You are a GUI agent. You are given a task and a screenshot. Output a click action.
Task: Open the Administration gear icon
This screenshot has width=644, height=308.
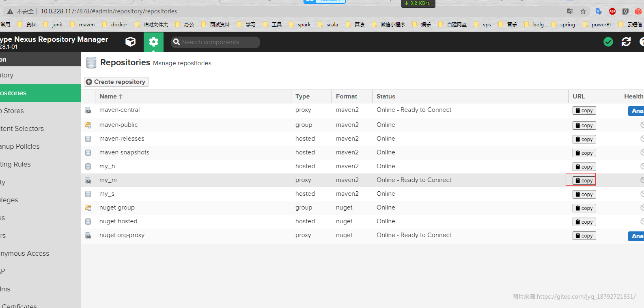point(153,42)
